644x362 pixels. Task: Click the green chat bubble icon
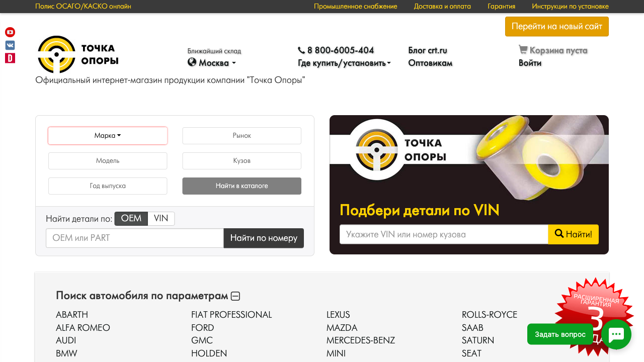pos(616,334)
